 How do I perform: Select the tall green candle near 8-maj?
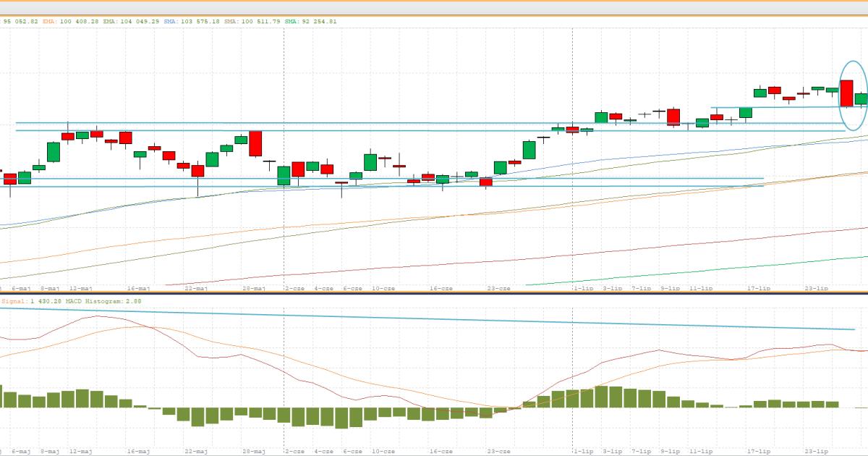[54, 152]
